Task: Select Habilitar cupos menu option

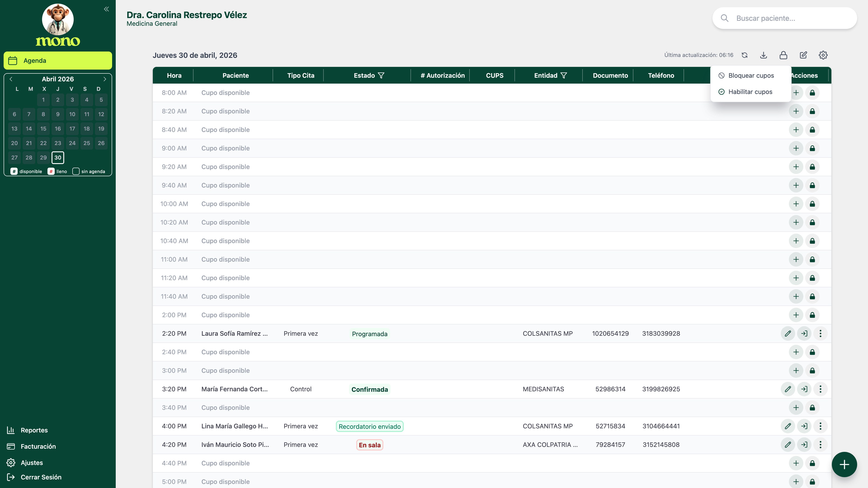Action: pyautogui.click(x=751, y=91)
